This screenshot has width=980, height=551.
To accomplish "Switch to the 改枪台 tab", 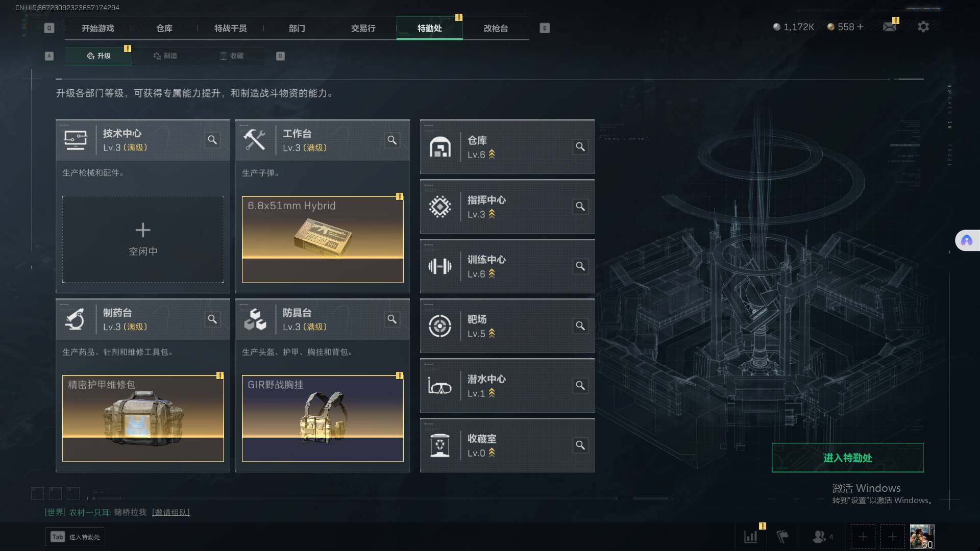I will tap(496, 28).
